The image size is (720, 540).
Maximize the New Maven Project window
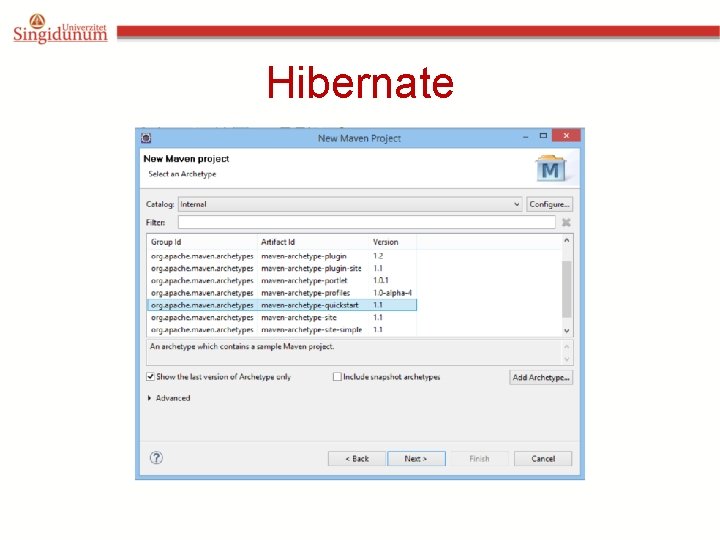tap(543, 136)
